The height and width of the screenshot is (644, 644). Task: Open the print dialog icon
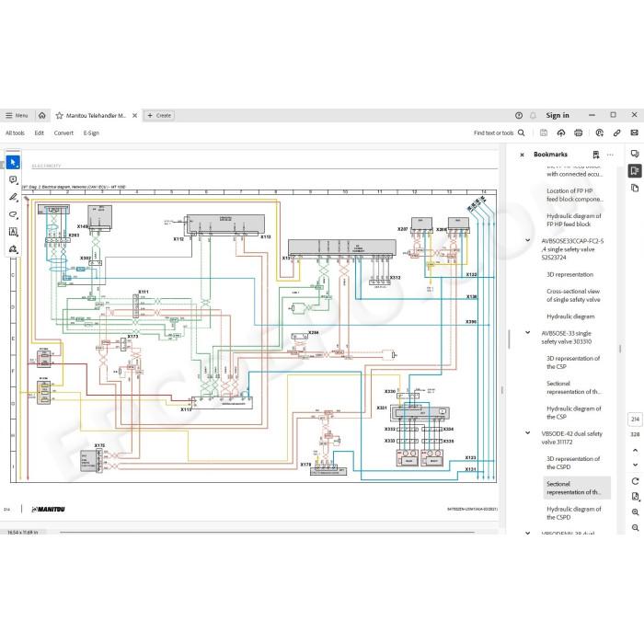pos(579,132)
